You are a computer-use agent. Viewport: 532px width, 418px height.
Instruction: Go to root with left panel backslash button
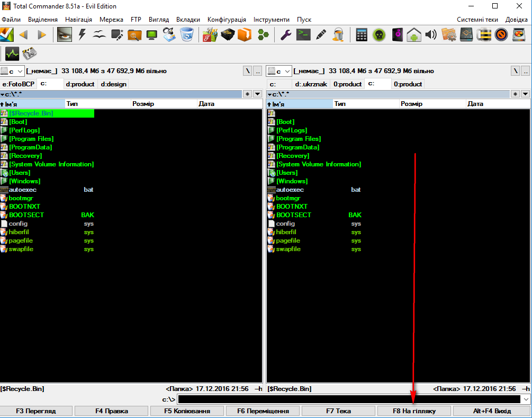[248, 71]
